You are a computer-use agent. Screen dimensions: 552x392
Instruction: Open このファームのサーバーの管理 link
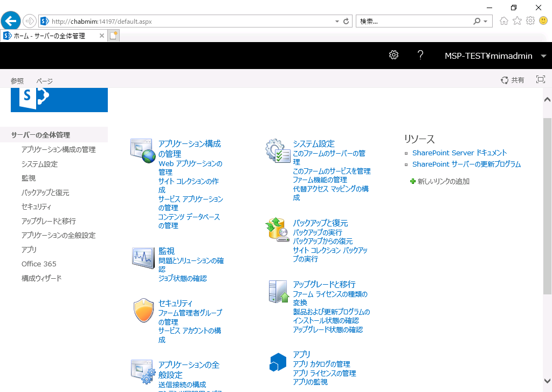tap(329, 157)
